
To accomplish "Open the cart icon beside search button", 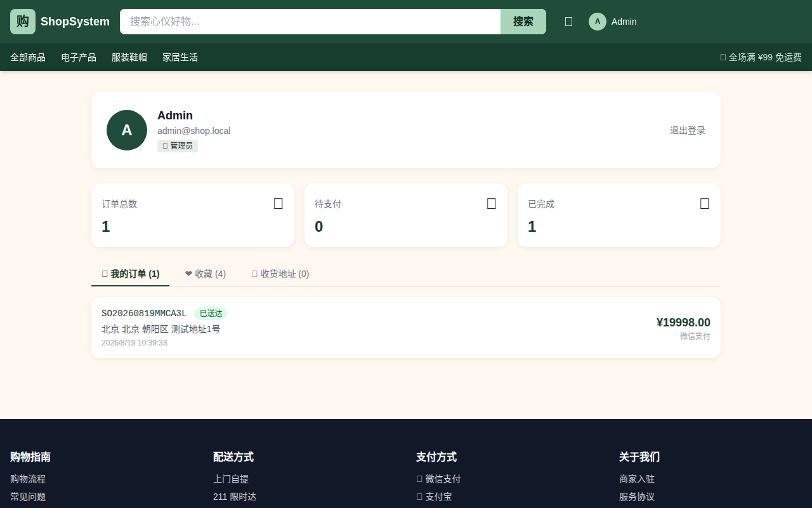I will pos(568,22).
